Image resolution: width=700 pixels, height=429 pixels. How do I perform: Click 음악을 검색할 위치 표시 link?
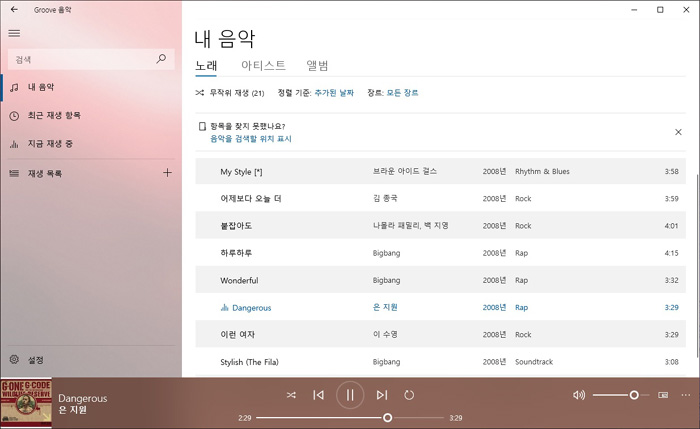(251, 139)
